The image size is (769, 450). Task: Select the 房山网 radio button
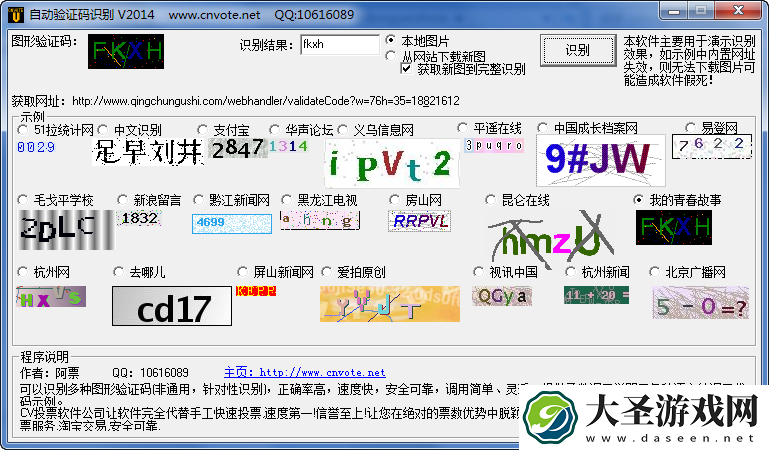[395, 200]
